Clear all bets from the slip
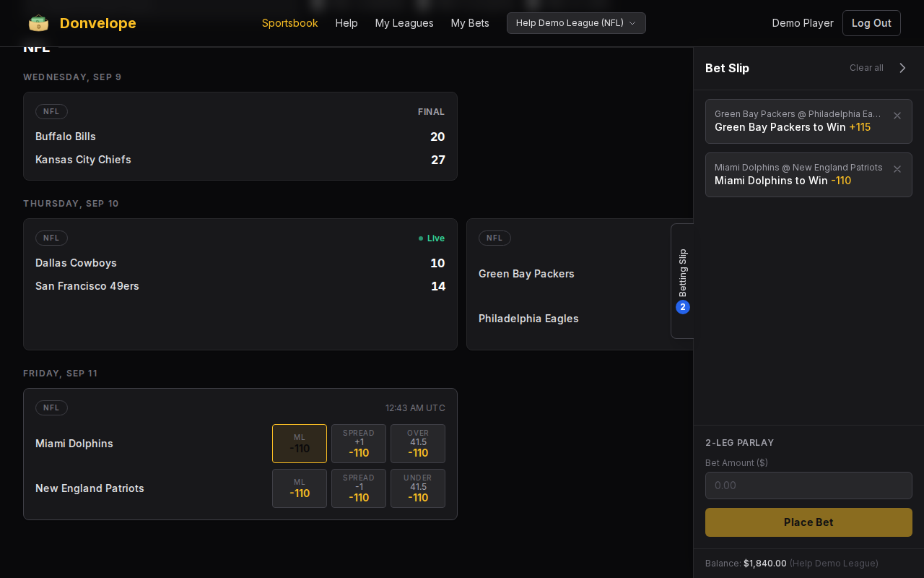This screenshot has height=578, width=924. coord(866,68)
